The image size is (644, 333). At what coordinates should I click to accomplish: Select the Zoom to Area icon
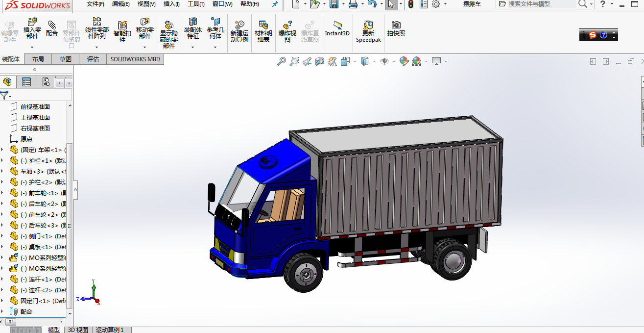(294, 61)
